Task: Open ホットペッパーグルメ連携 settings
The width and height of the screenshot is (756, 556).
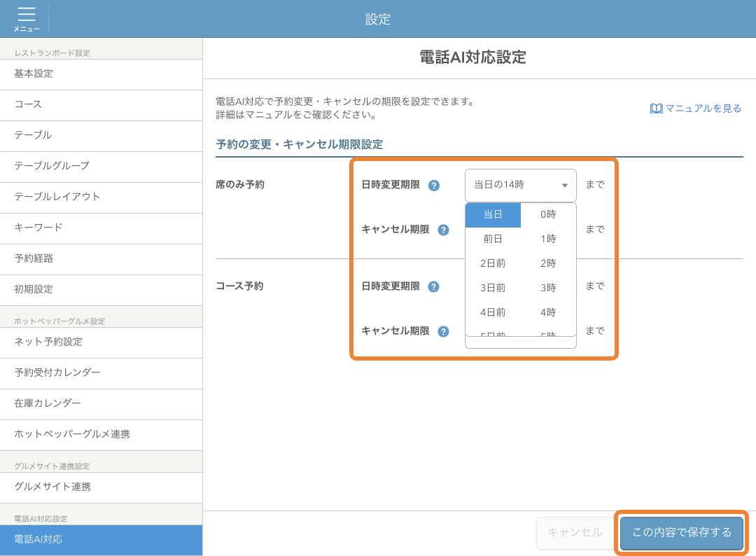Action: (101, 435)
